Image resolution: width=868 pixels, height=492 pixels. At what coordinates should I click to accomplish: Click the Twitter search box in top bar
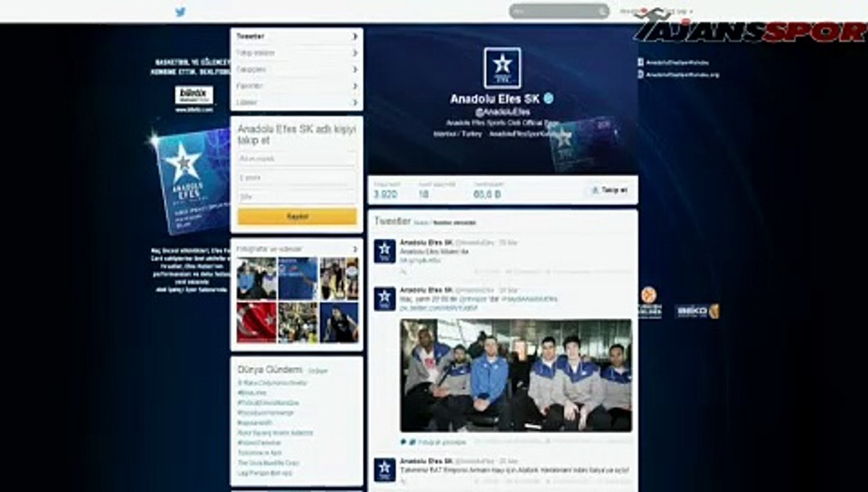coord(558,12)
